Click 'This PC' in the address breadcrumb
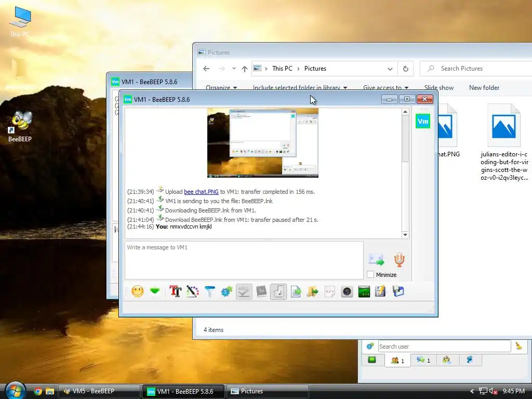The image size is (532, 399). pyautogui.click(x=282, y=69)
